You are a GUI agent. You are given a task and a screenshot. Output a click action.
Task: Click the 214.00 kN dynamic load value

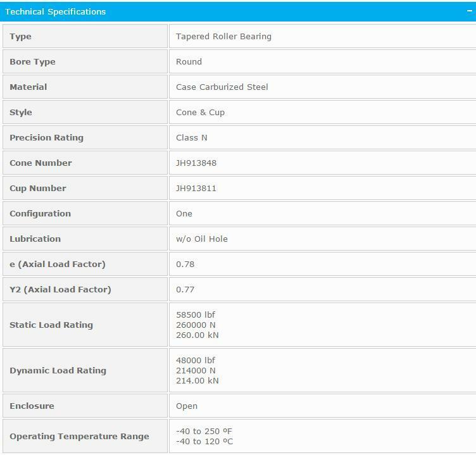[197, 381]
